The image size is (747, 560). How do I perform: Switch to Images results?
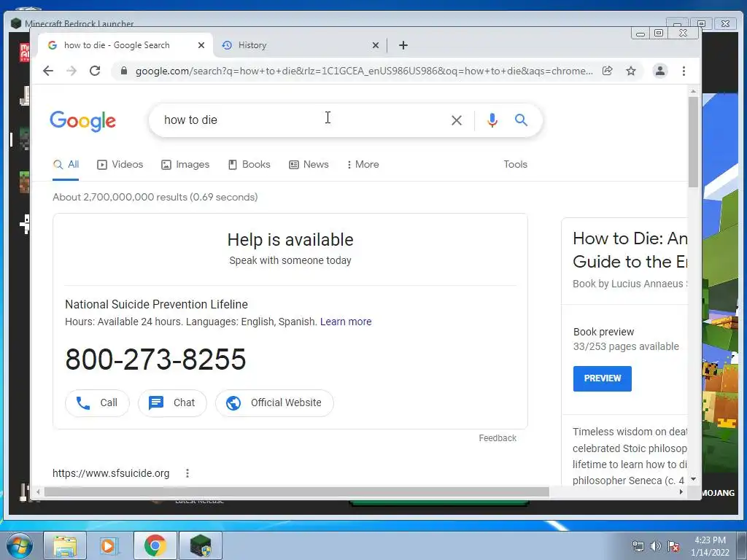pyautogui.click(x=185, y=165)
